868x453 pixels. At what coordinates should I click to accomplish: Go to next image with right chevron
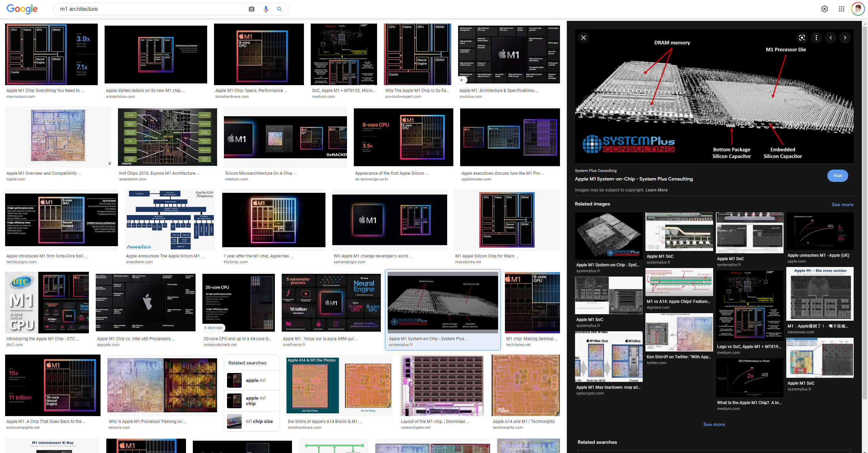[x=845, y=38]
